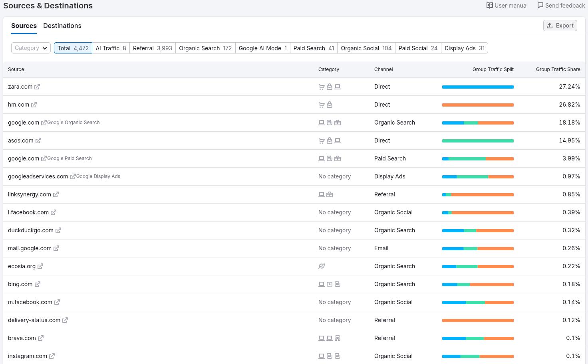This screenshot has height=364, width=588.
Task: Click the Source column header
Action: click(x=16, y=69)
